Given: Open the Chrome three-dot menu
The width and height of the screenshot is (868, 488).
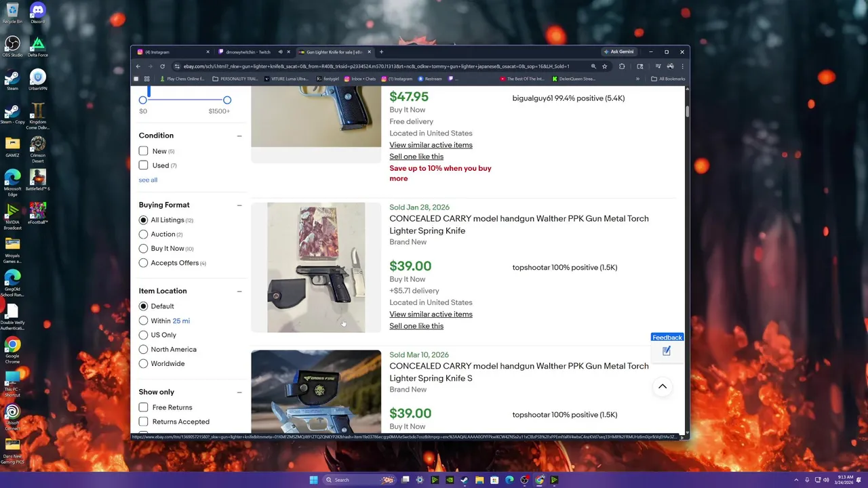Looking at the screenshot, I should 682,66.
